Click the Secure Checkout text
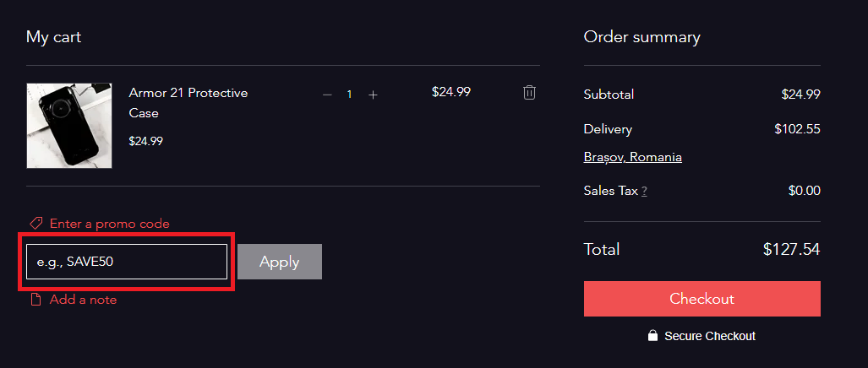Image resolution: width=868 pixels, height=368 pixels. pos(710,336)
